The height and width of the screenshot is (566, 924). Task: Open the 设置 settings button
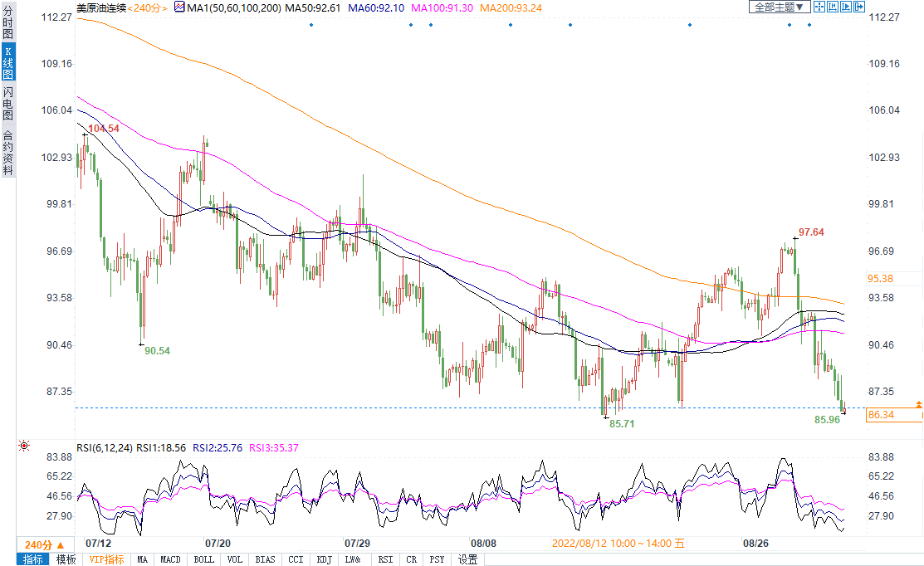click(x=467, y=559)
